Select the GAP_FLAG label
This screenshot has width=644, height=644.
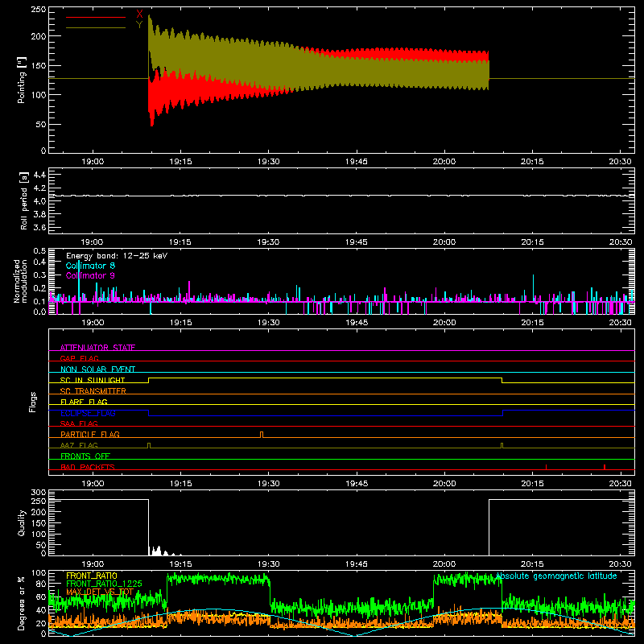(79, 358)
